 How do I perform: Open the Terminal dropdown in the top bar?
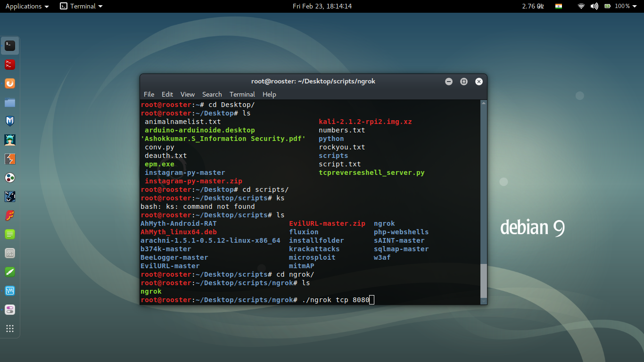80,6
